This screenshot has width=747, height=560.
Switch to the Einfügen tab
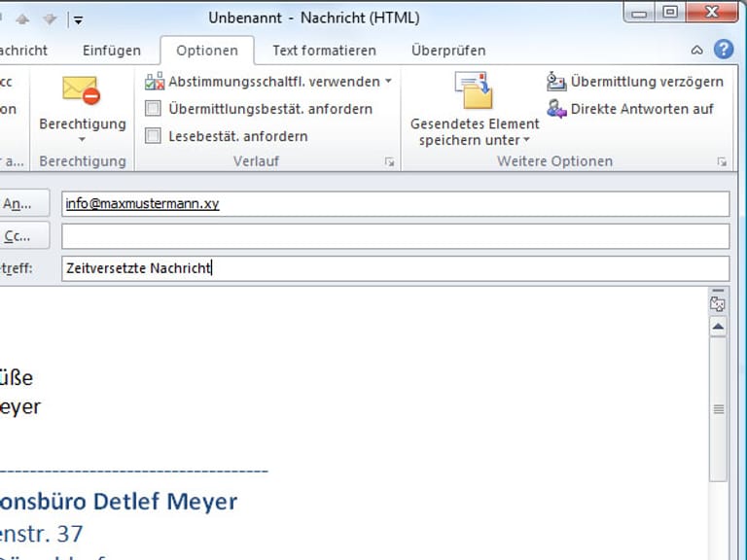coord(112,51)
